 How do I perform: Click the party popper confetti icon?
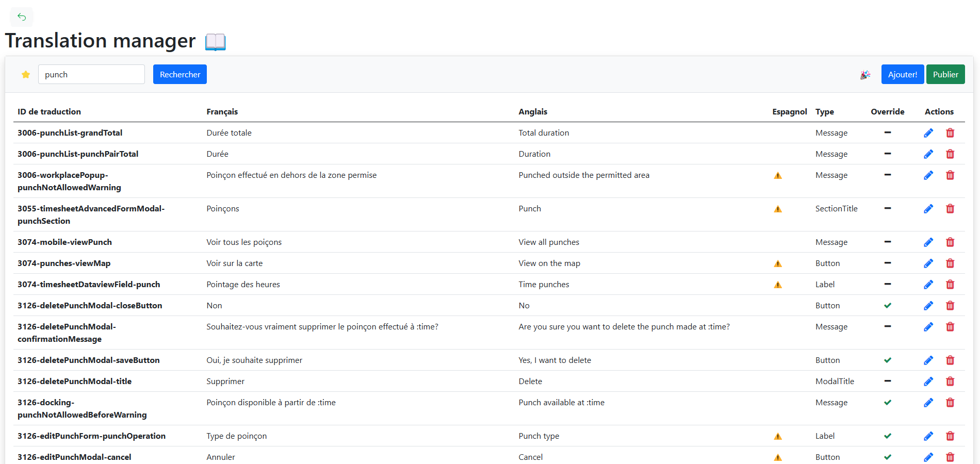pos(865,75)
